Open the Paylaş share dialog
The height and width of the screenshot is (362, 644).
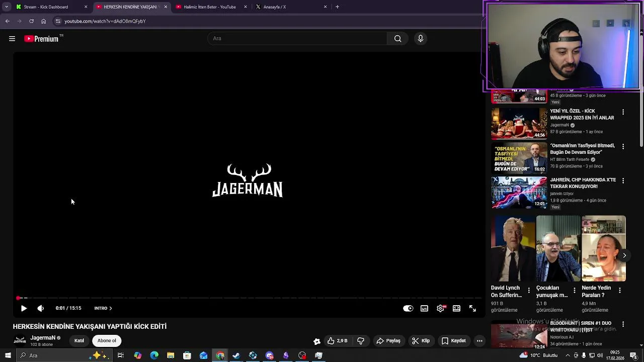click(x=388, y=341)
